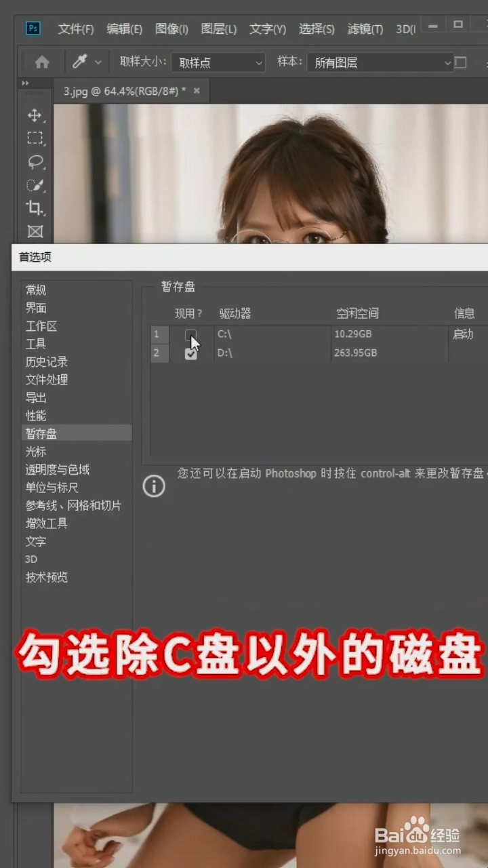Toggle checkbox right of 样本 dropdown

coord(461,62)
